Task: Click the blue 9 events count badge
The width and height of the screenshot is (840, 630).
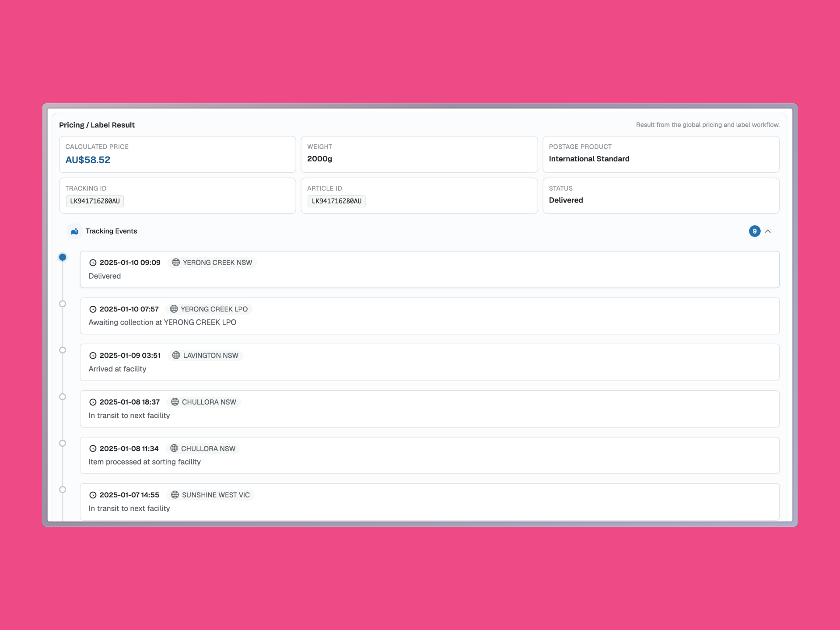Action: tap(755, 231)
